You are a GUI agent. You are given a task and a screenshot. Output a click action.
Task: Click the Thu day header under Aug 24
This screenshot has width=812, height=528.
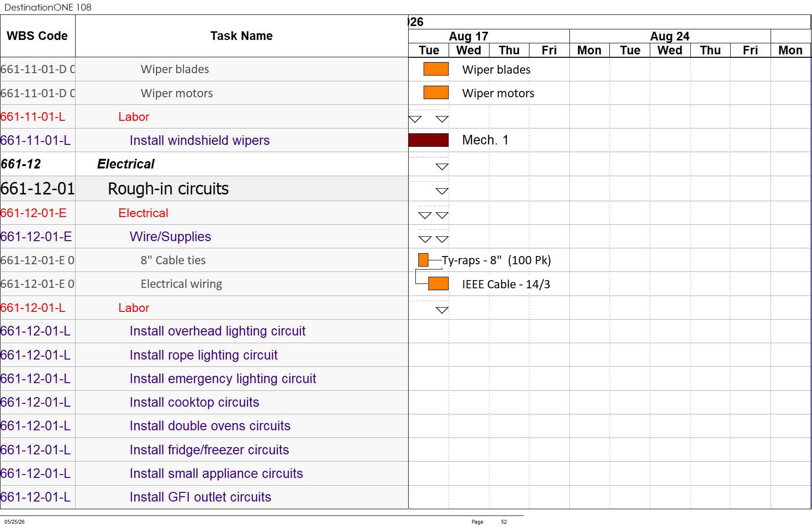pyautogui.click(x=710, y=50)
